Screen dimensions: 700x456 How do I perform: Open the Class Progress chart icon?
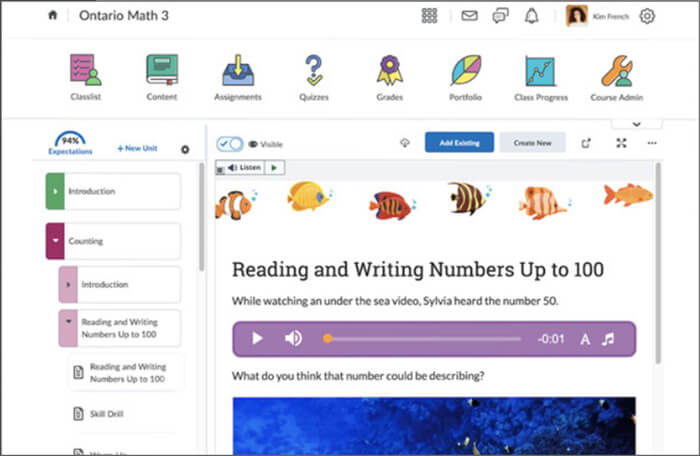coord(540,71)
